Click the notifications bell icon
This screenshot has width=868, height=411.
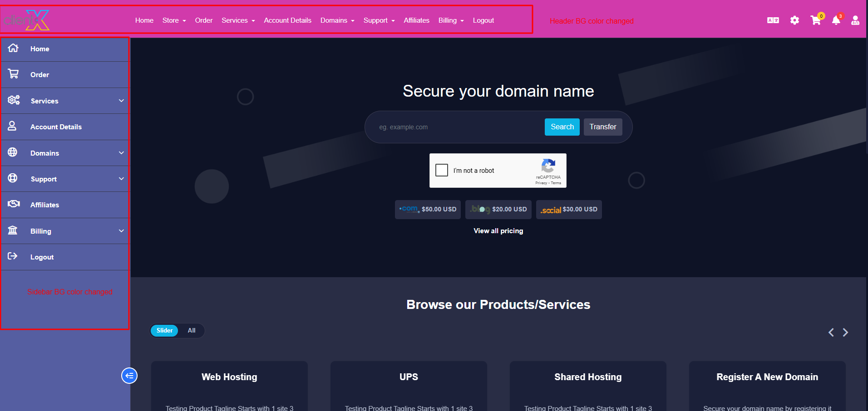coord(836,20)
